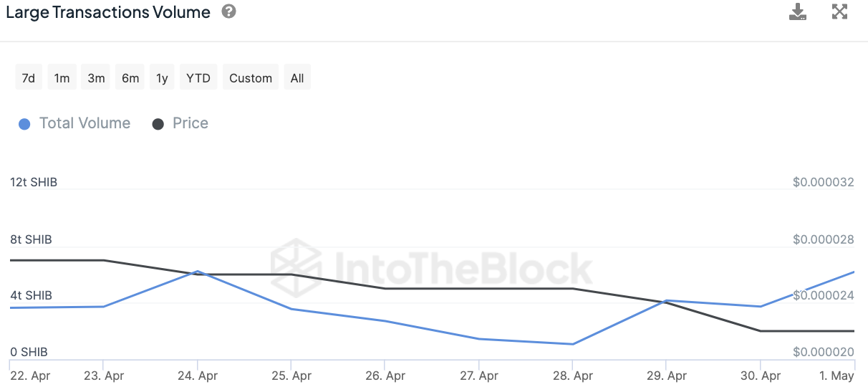Click the 28. Apr volume low point
This screenshot has height=387, width=868.
click(x=573, y=344)
